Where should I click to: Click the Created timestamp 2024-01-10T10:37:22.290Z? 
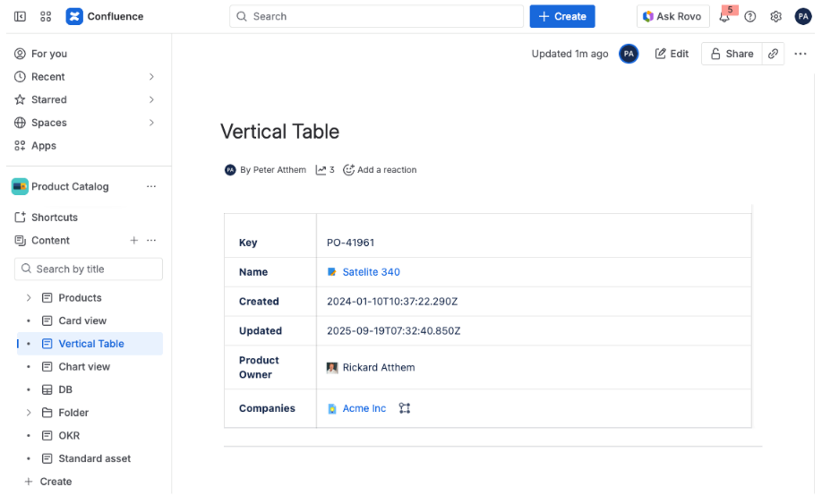392,302
